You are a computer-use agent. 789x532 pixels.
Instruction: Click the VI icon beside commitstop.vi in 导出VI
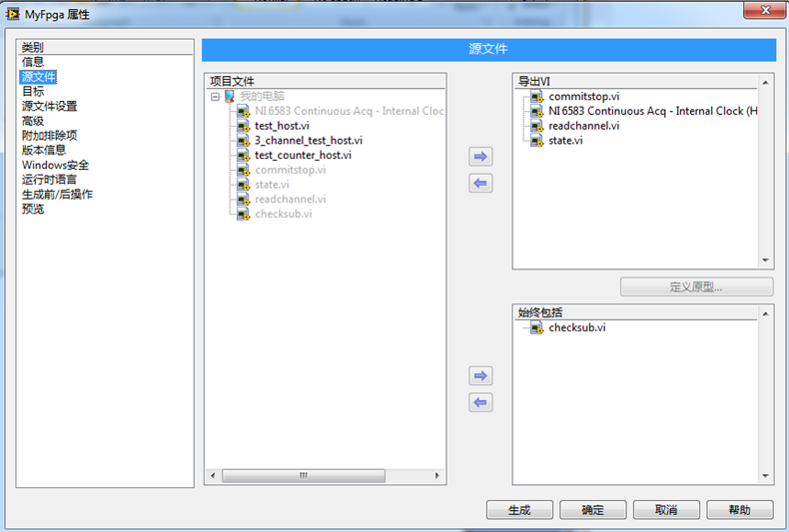coord(537,96)
